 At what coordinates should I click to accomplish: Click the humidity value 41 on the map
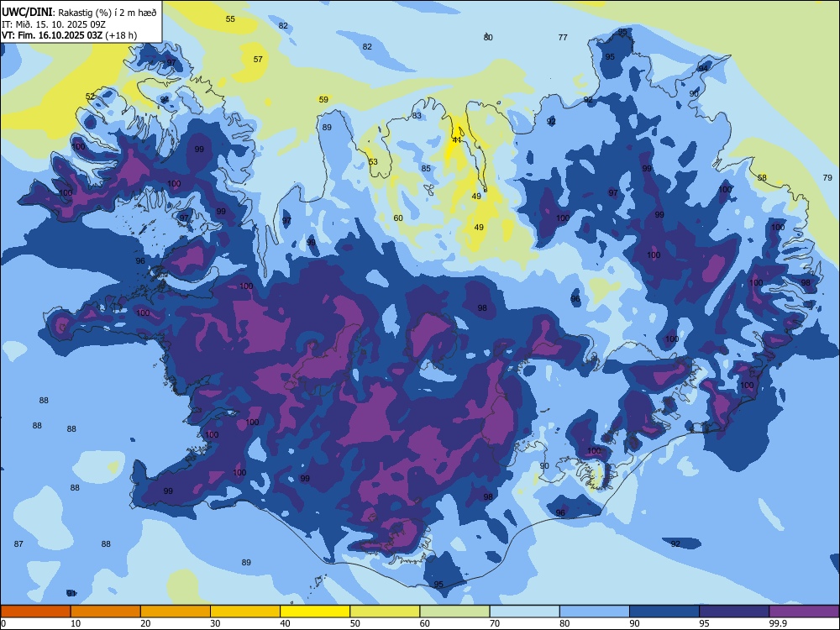pos(456,139)
